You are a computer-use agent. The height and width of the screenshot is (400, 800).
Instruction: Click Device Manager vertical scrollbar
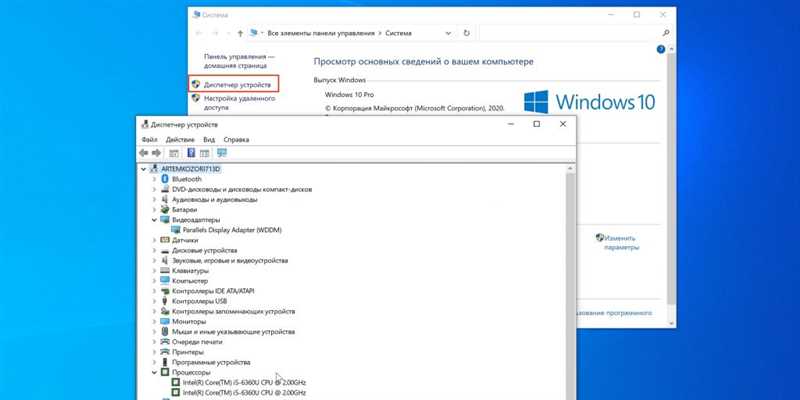(571, 283)
